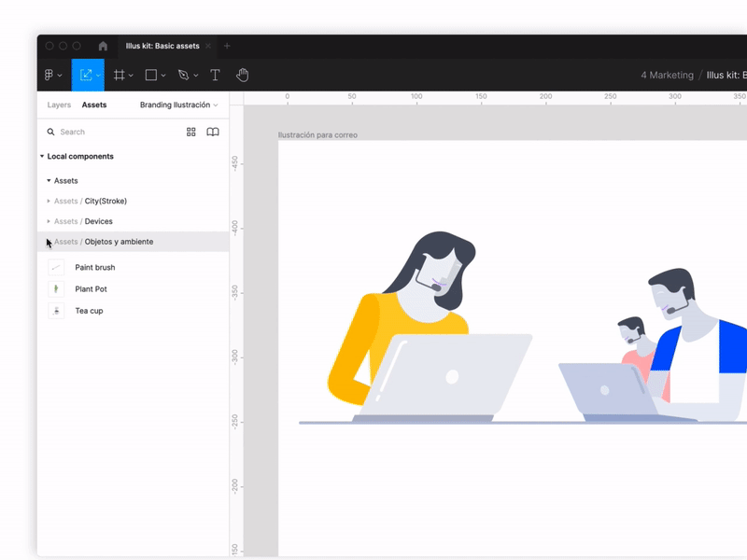Screen dimensions: 747x560
Task: Select the Scale tool in toolbar
Action: point(86,75)
